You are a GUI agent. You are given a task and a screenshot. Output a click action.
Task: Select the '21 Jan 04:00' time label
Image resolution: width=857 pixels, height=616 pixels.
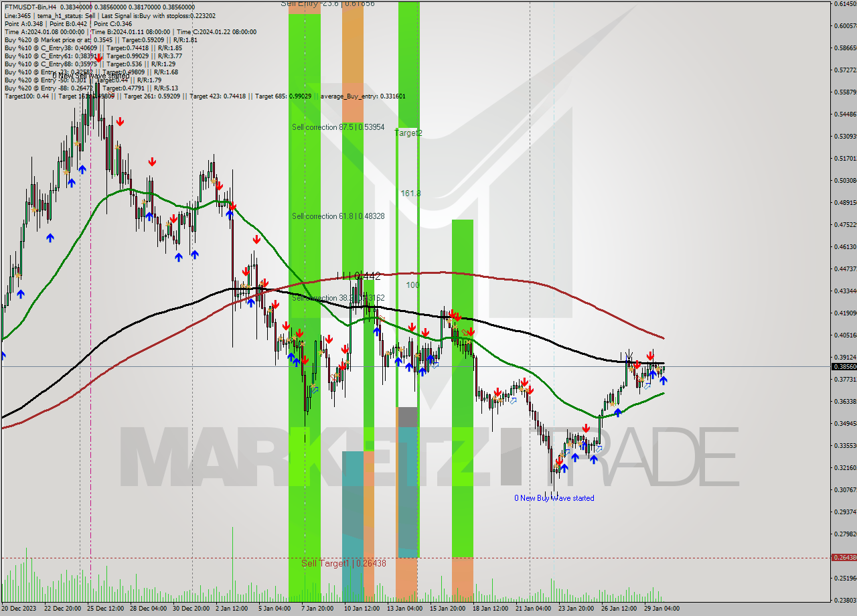point(533,609)
